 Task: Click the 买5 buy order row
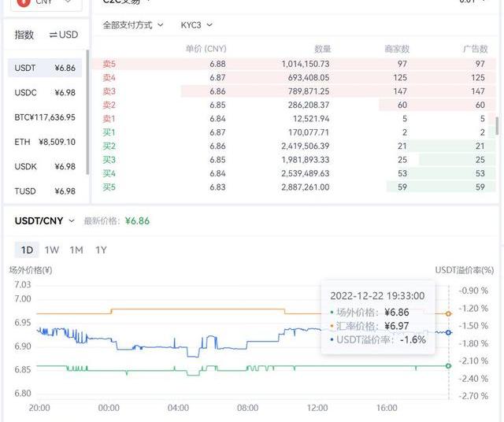pyautogui.click(x=299, y=187)
